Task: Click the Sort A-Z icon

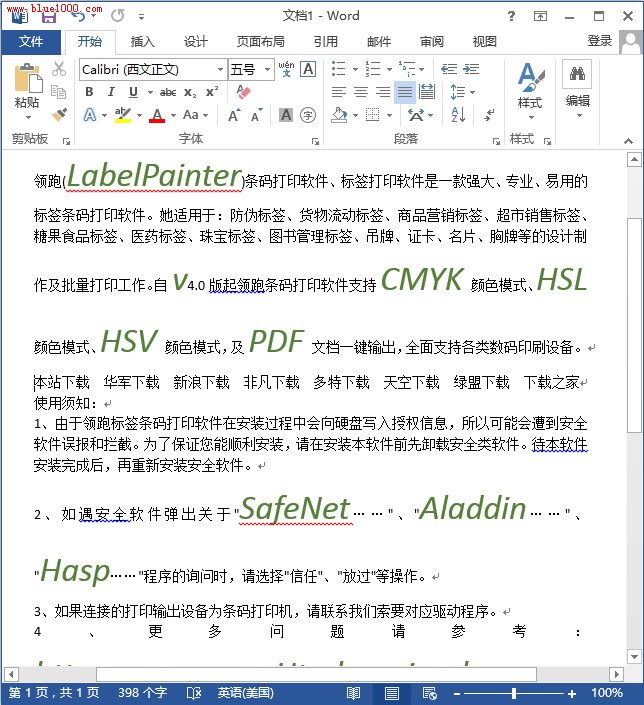Action: tap(458, 115)
